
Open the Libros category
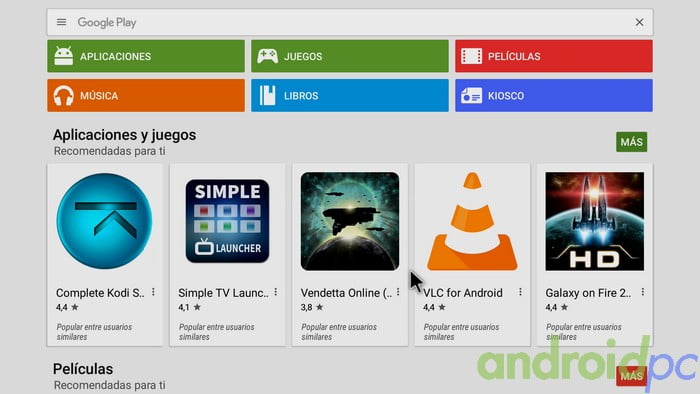point(350,95)
